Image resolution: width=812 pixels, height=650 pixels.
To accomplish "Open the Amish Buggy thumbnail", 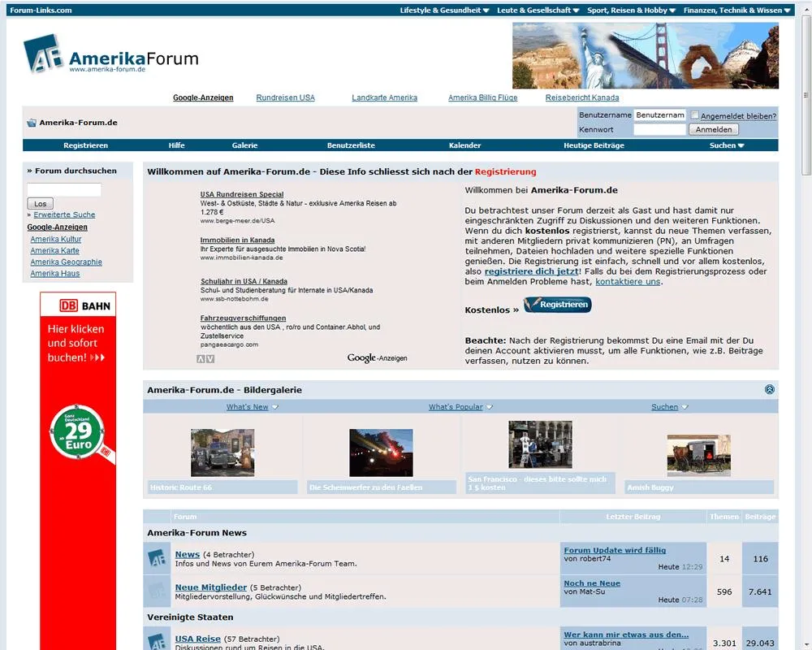I will point(698,456).
